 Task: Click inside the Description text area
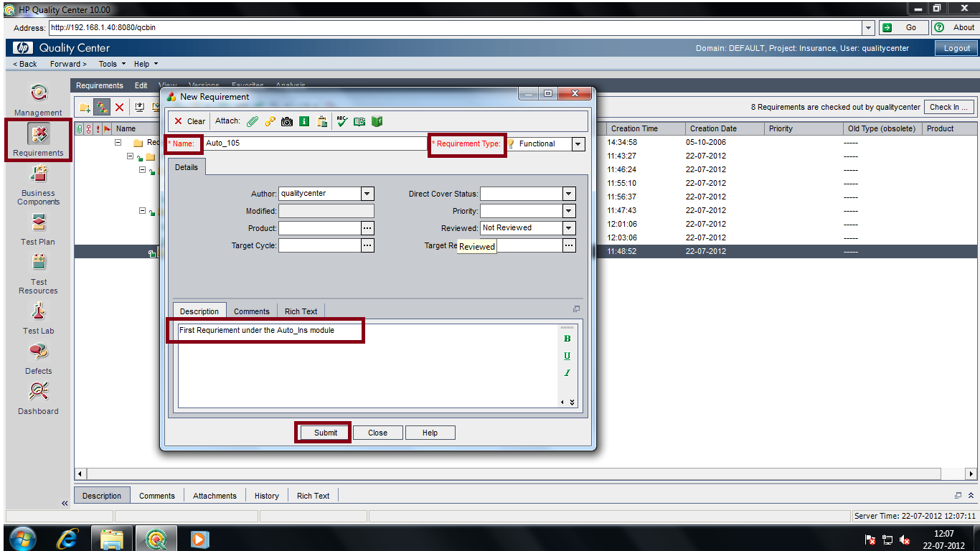click(367, 366)
